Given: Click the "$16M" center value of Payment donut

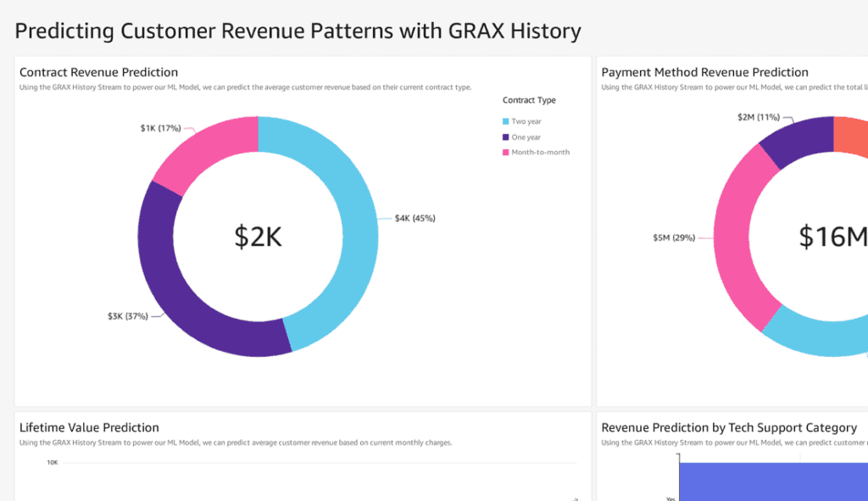Looking at the screenshot, I should point(833,237).
